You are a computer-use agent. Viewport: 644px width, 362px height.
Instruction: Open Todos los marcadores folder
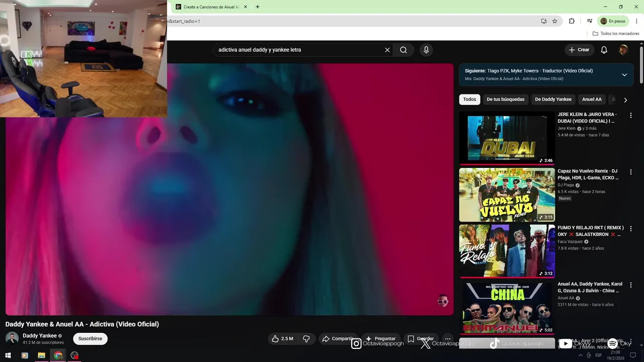point(616,34)
